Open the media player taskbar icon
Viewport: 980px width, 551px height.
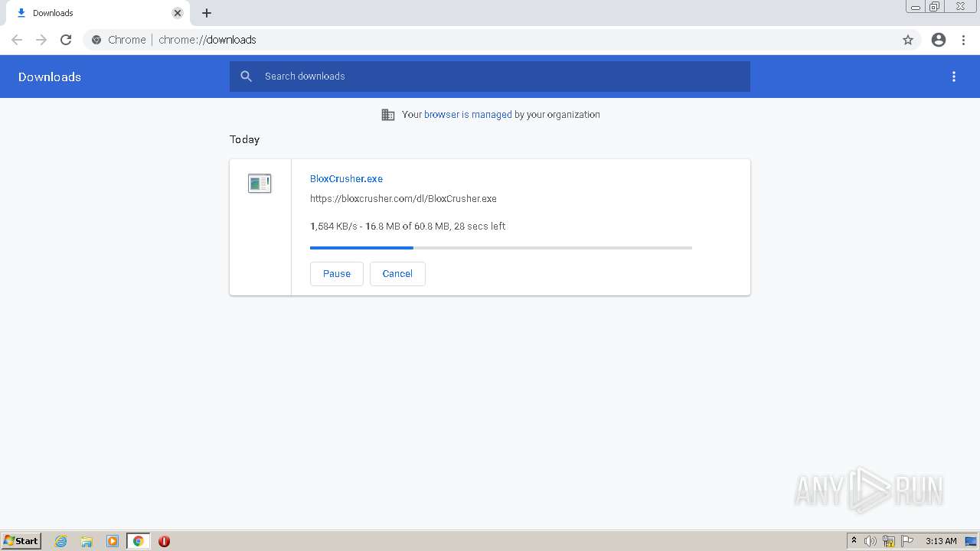(113, 541)
